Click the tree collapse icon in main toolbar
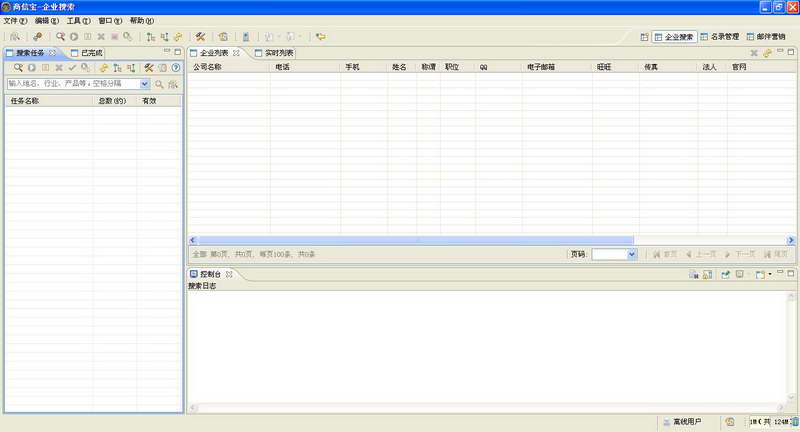Viewport: 800px width, 432px height. [x=164, y=37]
